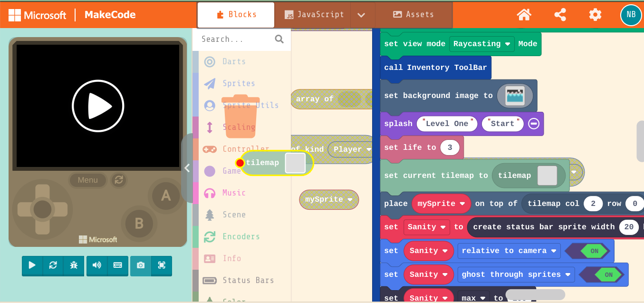Restart the simulator with the toolbar refresh icon
The image size is (644, 303).
[x=53, y=265]
